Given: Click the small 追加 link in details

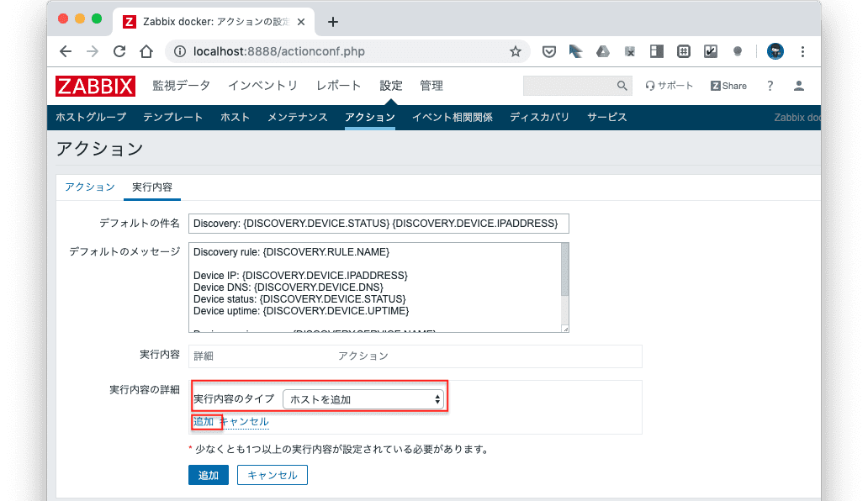Looking at the screenshot, I should tap(204, 421).
